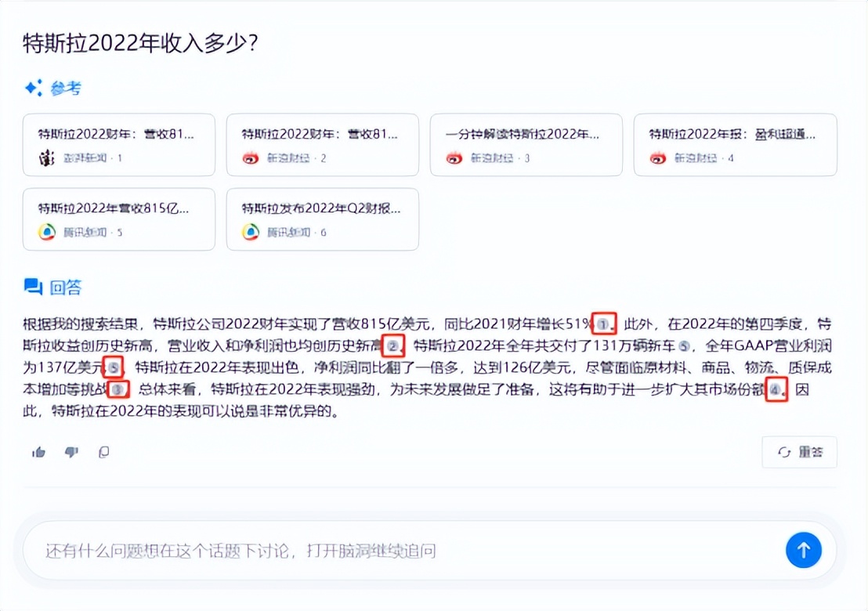
Task: Click citation marker ① after 增长51%
Action: pos(600,323)
